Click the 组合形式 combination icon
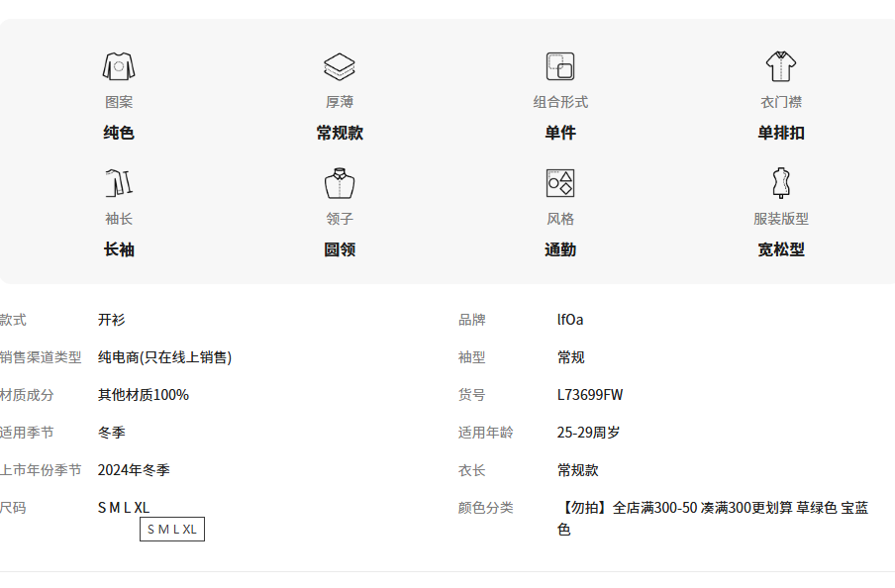Image resolution: width=895 pixels, height=588 pixels. click(560, 66)
